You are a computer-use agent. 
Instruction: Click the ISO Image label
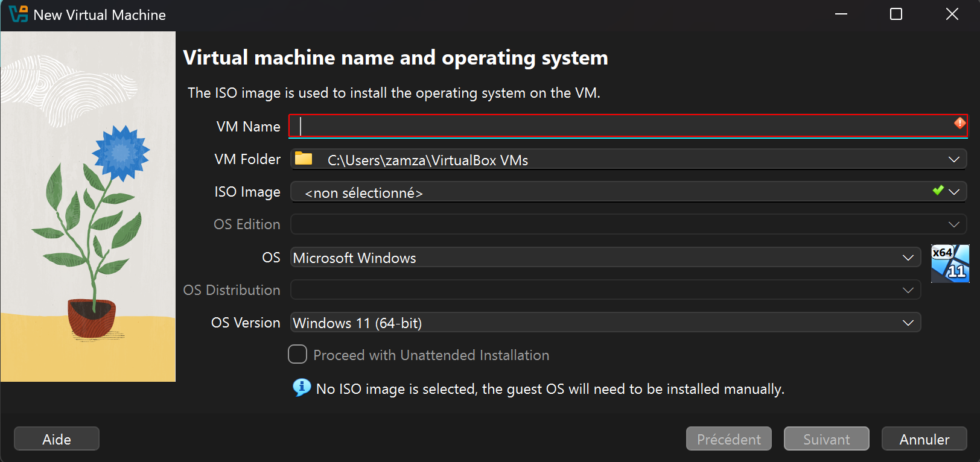247,192
